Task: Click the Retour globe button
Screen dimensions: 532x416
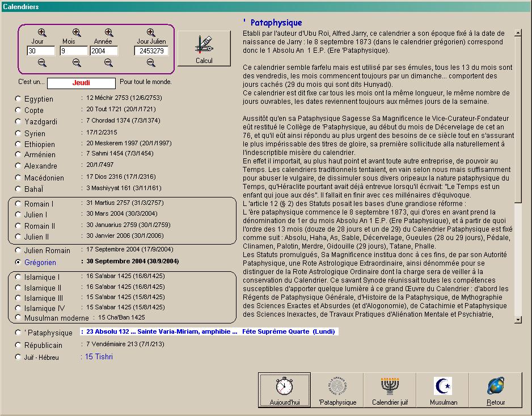Action: coord(495,390)
